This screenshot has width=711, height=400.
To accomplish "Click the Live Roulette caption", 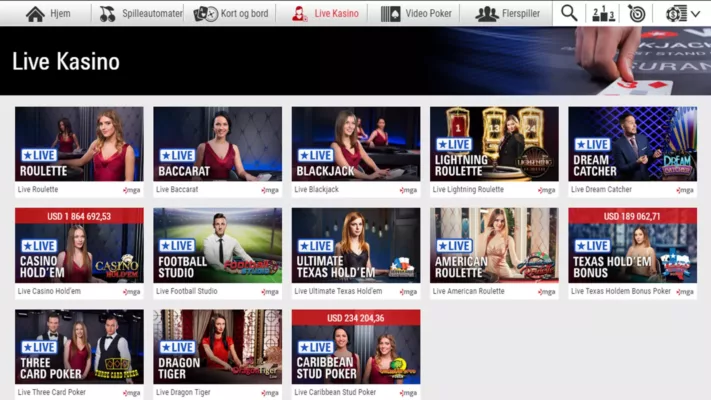I will click(38, 190).
